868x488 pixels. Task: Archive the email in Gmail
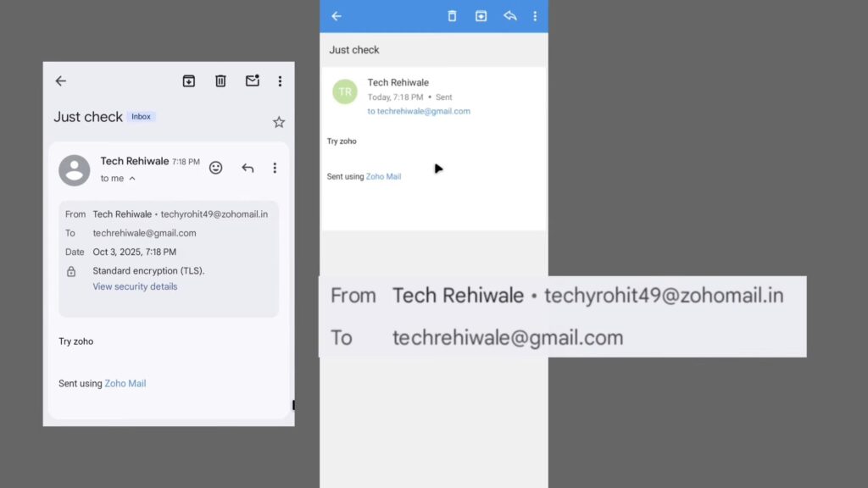point(189,81)
